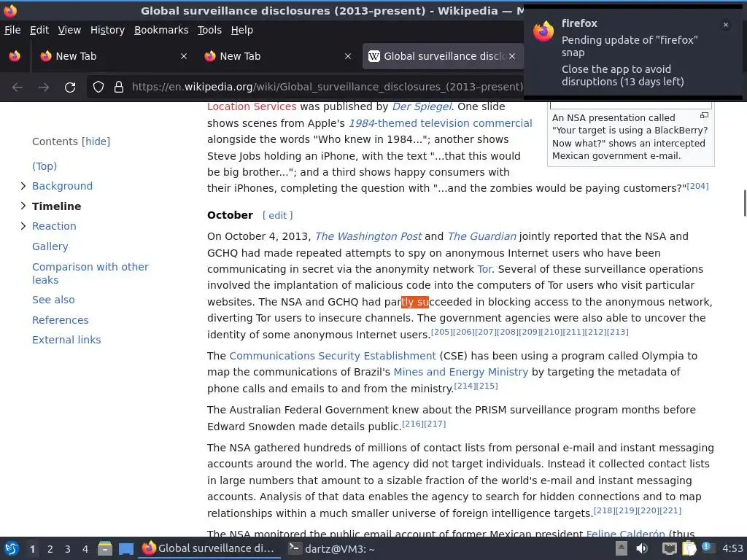Open the History menu
Viewport: 747px width, 560px height.
point(108,30)
